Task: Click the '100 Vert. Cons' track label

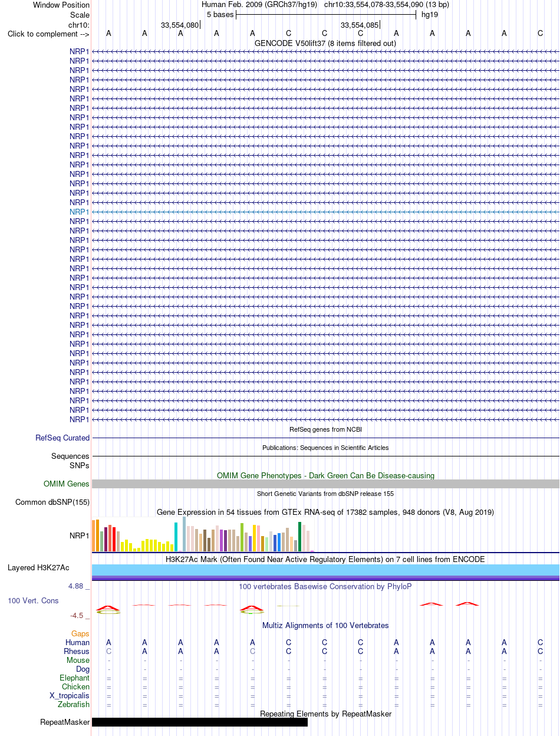Action: [33, 600]
